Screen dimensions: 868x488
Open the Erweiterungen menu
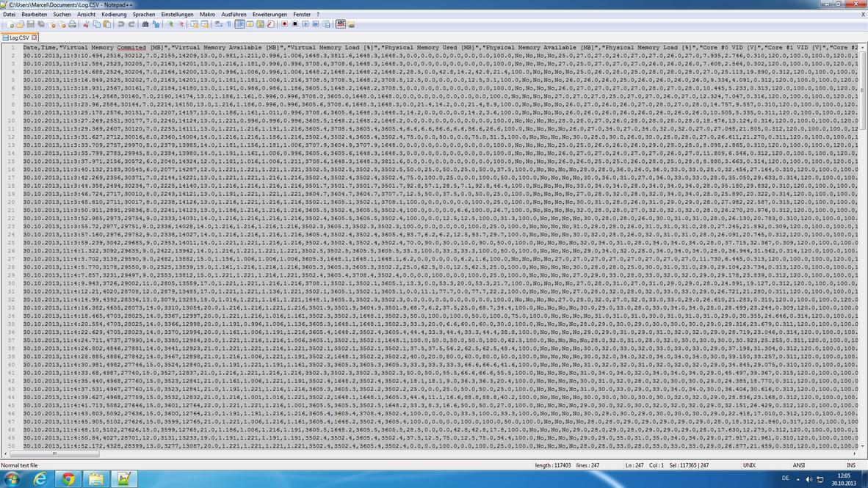270,15
